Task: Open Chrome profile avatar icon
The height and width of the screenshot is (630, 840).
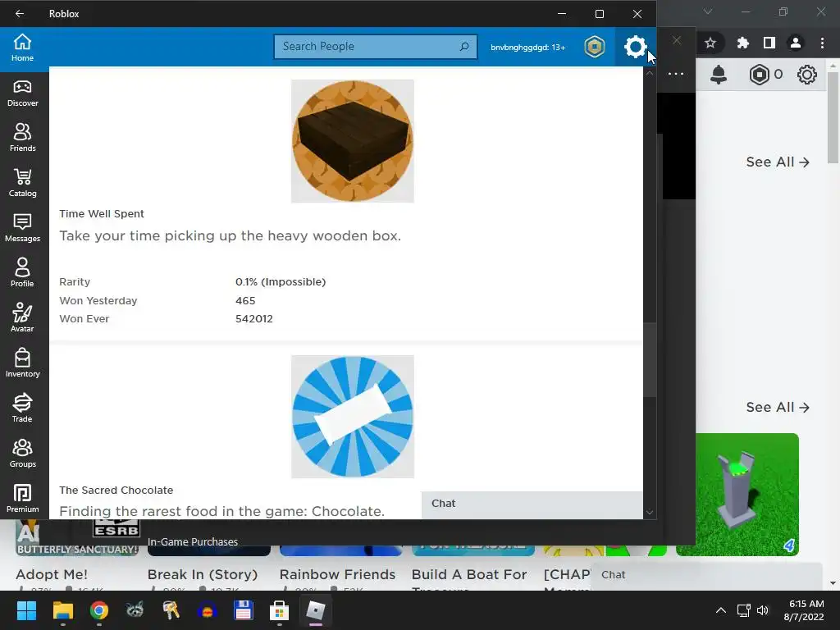Action: click(796, 43)
